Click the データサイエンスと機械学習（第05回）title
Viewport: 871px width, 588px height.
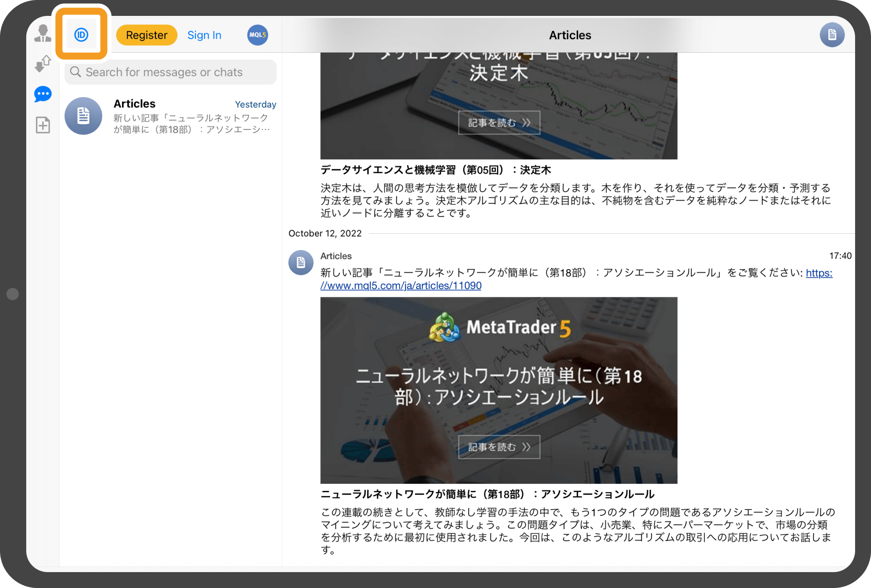pyautogui.click(x=436, y=170)
